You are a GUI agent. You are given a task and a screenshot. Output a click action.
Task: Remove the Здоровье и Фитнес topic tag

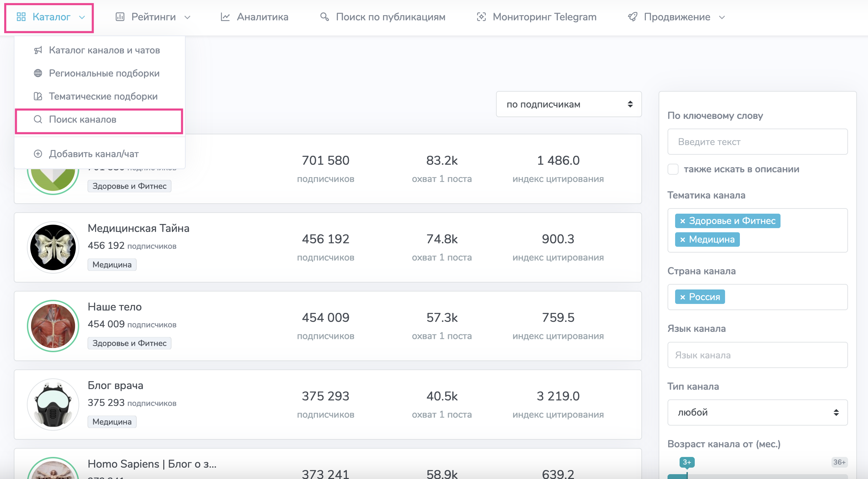tap(683, 221)
